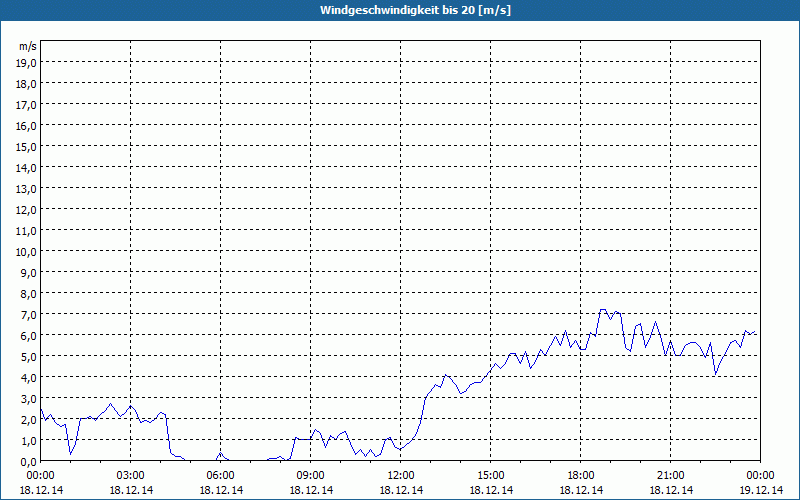The height and width of the screenshot is (500, 800).
Task: Click the 14,0 y-axis label
Action: 28,168
